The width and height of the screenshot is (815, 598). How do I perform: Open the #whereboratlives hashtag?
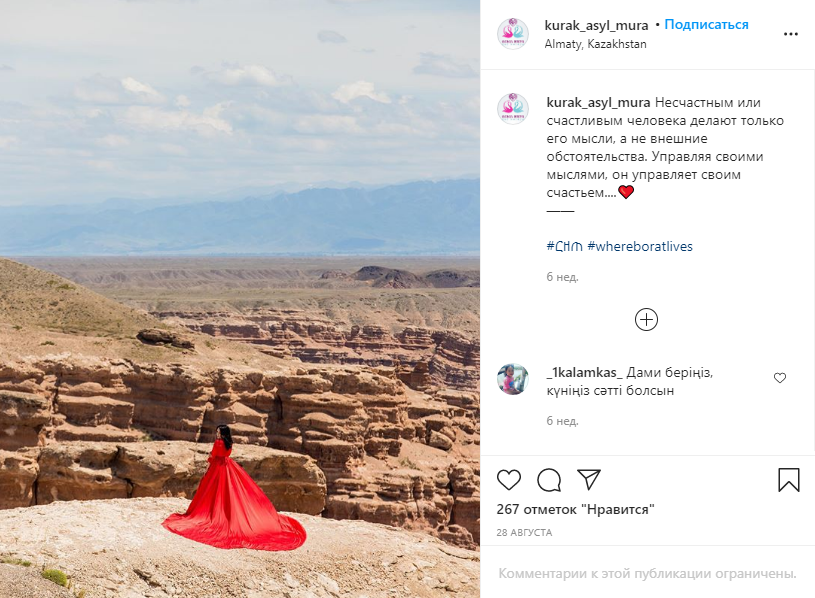point(640,246)
